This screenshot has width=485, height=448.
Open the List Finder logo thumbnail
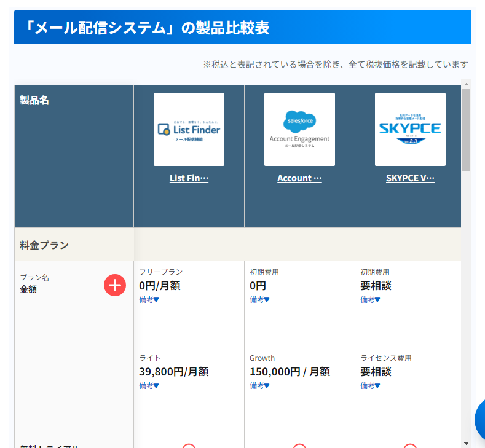189,129
